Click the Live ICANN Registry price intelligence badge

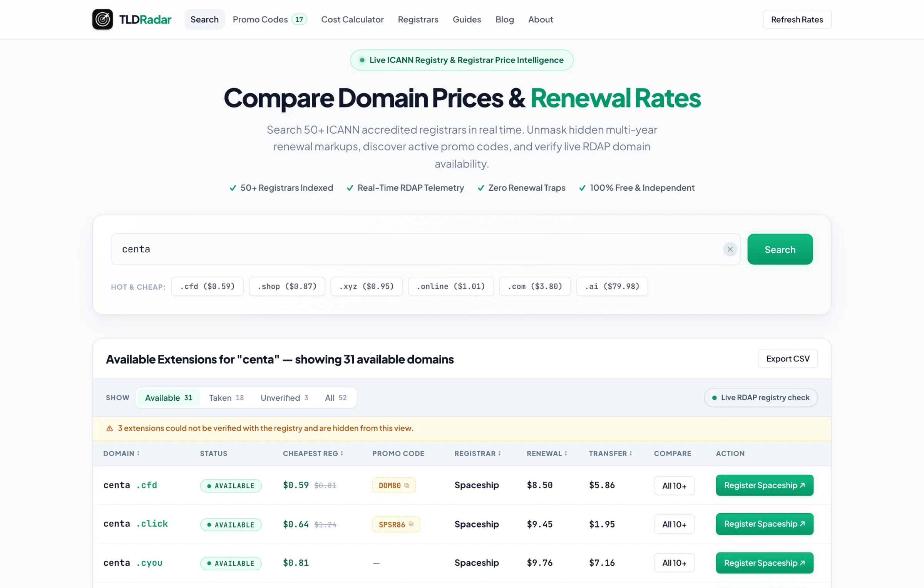[462, 60]
